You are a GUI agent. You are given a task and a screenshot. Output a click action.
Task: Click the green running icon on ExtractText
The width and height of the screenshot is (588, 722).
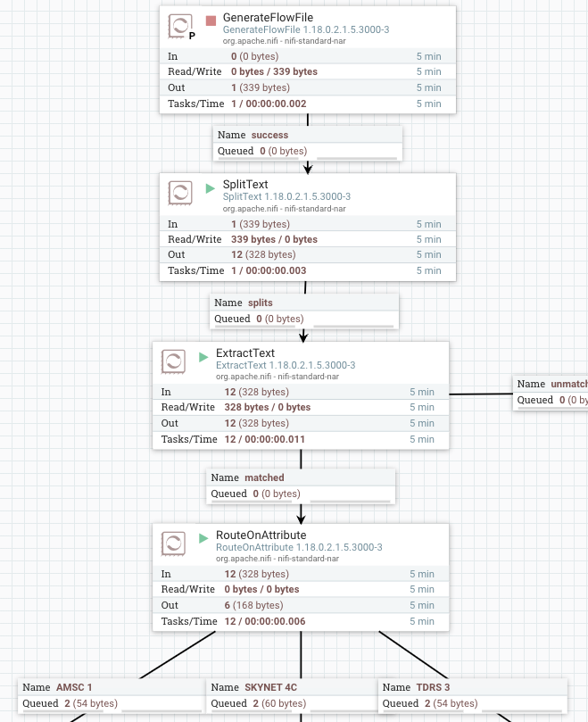(x=203, y=355)
